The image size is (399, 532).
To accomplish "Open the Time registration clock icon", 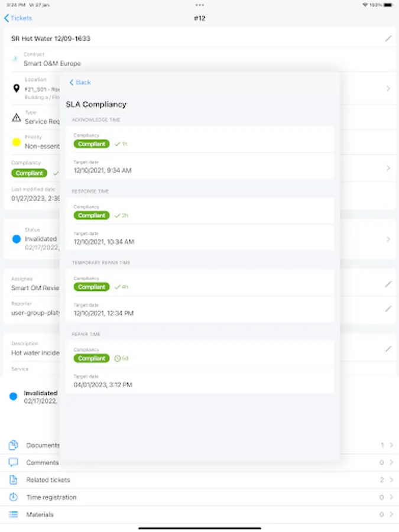I will click(x=13, y=497).
